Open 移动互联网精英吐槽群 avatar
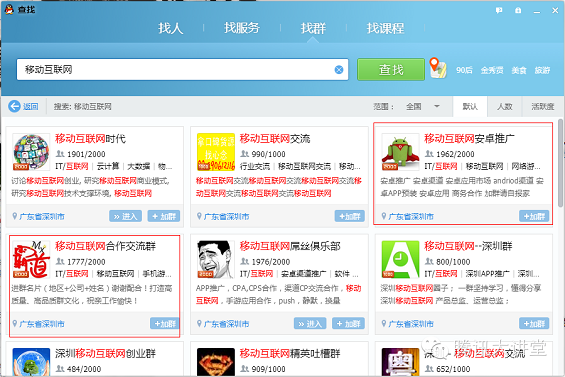The image size is (565, 377). [x=215, y=362]
